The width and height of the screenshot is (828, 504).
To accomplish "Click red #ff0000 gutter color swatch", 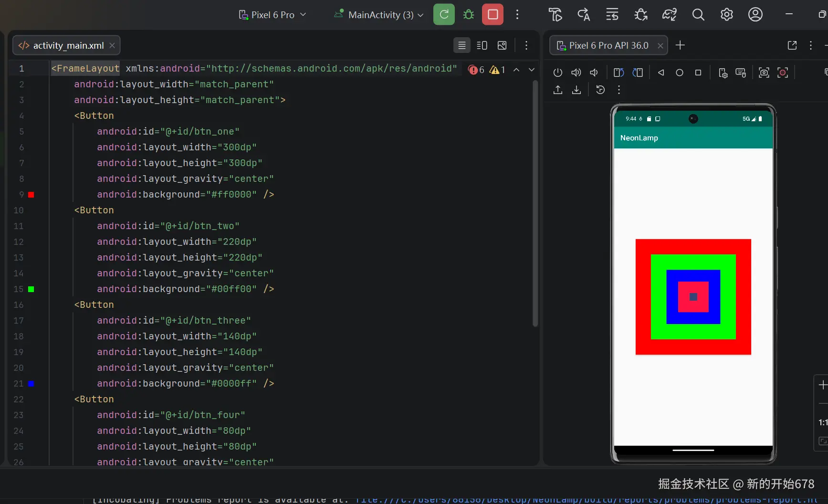I will [31, 195].
